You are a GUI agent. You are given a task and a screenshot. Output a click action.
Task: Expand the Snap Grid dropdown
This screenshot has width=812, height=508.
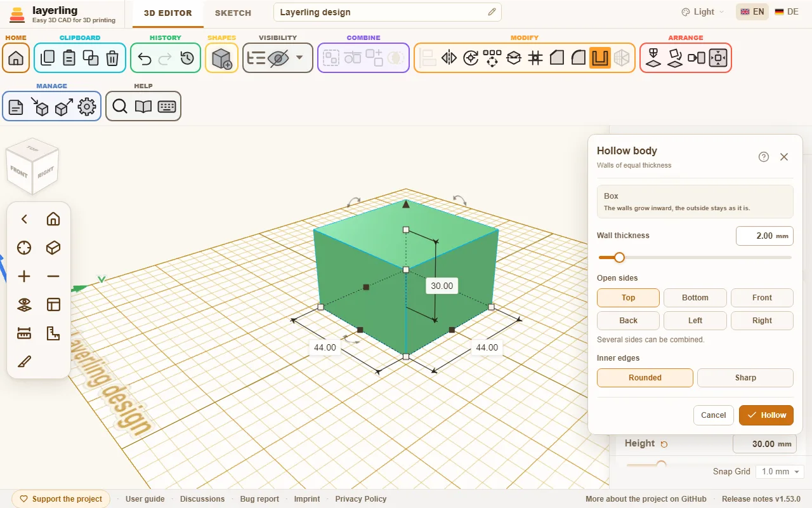(780, 472)
